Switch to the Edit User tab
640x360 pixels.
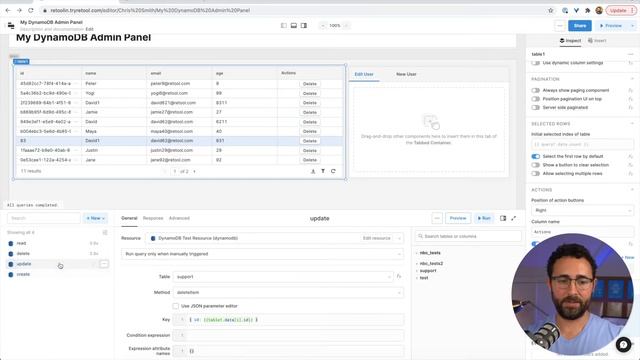point(364,74)
